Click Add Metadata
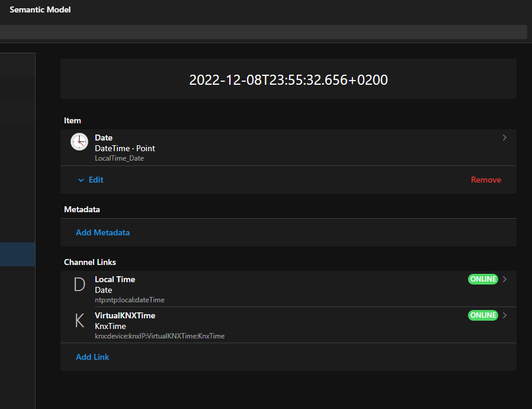Screen dimensions: 532x409 click(102, 232)
